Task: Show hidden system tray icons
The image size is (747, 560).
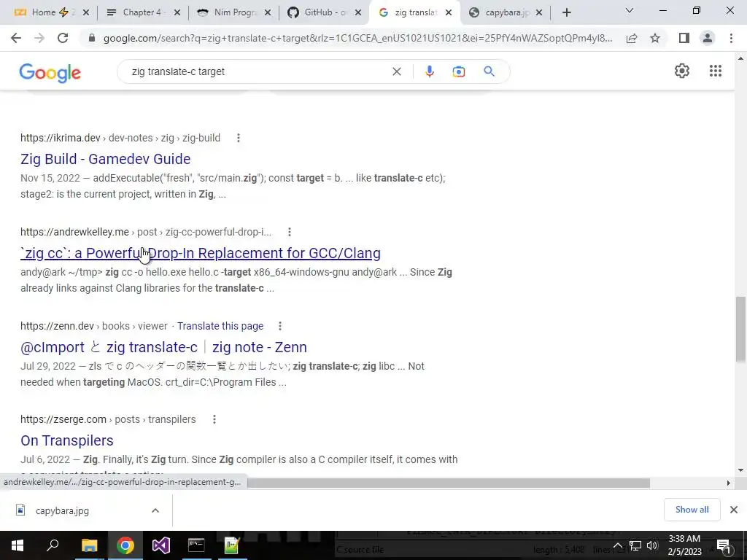Action: pyautogui.click(x=617, y=545)
